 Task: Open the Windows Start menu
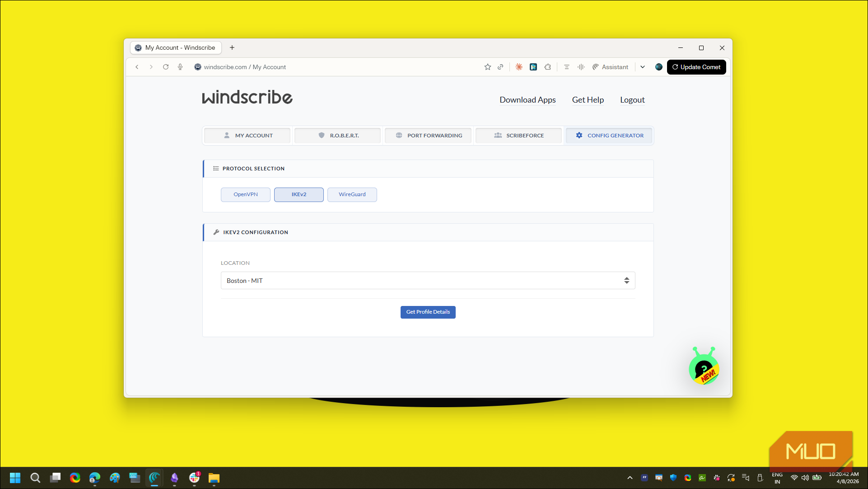pos(15,478)
